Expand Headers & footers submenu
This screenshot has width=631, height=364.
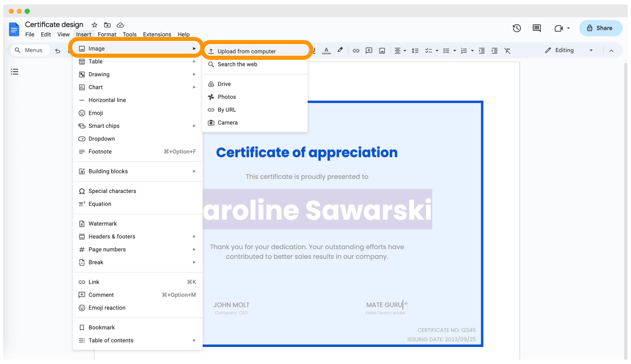click(x=137, y=237)
